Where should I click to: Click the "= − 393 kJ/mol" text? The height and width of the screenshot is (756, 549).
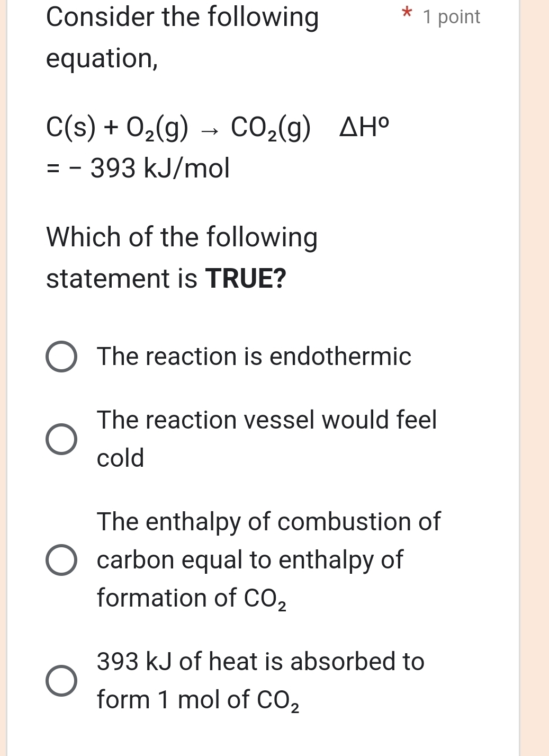[138, 168]
